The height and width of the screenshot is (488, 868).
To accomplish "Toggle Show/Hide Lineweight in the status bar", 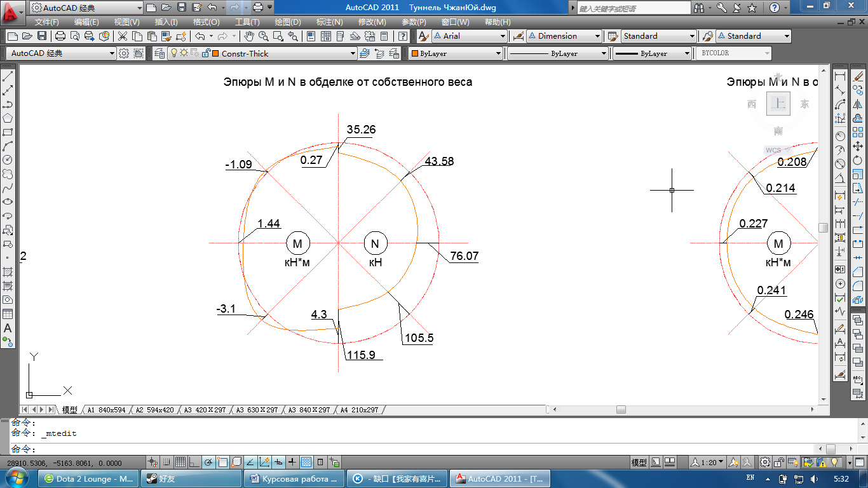I will tap(292, 462).
